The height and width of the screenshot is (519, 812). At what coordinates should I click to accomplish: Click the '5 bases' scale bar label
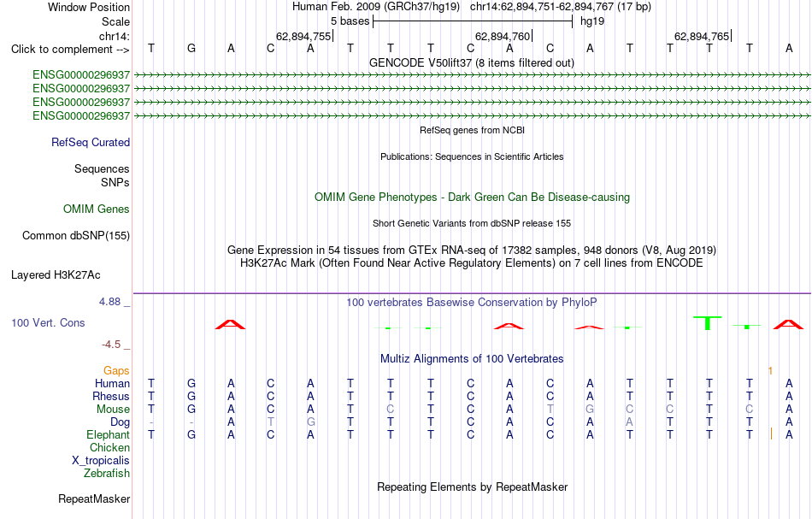(350, 21)
